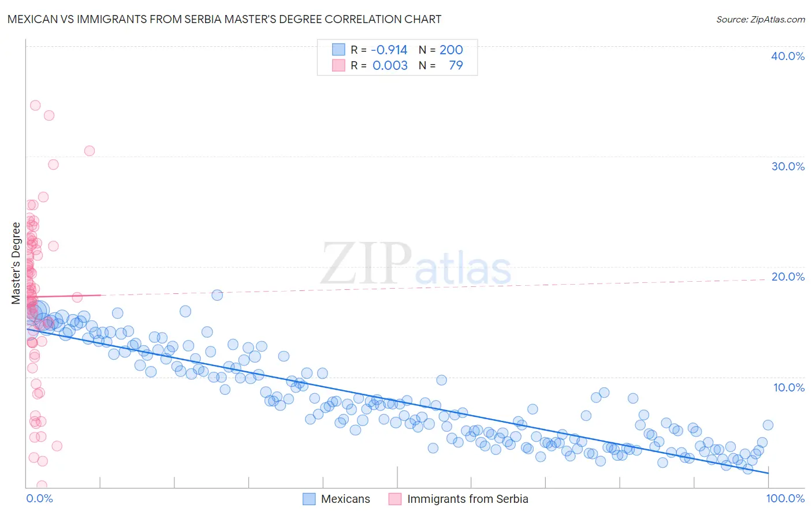Click the 0.0% x-axis tick label
Viewport: 812px width, 515px height.
(x=39, y=498)
